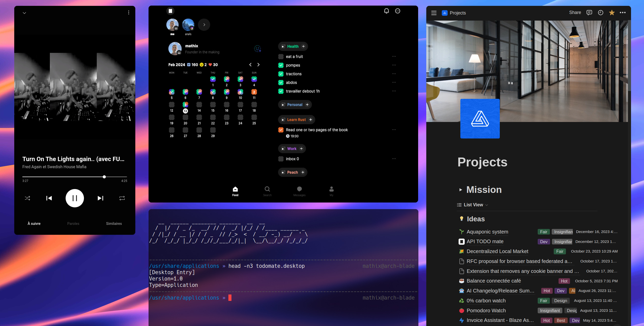The width and height of the screenshot is (644, 326).
Task: Click the Notion comments icon
Action: click(x=590, y=13)
